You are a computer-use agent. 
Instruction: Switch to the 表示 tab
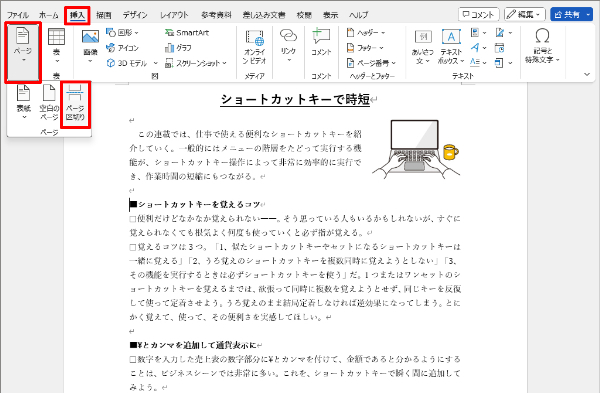[x=330, y=15]
